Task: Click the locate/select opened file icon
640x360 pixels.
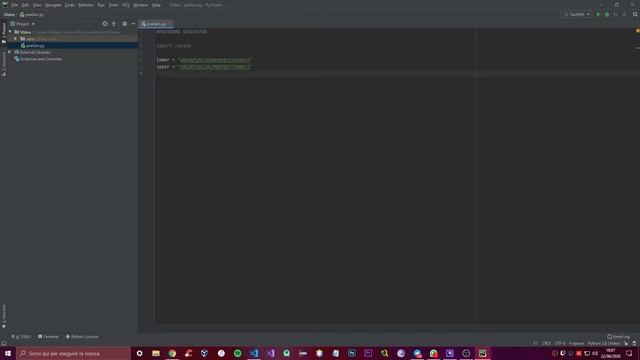Action: click(x=105, y=24)
